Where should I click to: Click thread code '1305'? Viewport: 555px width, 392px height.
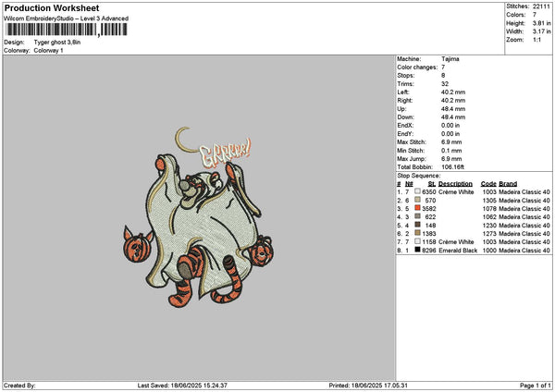[489, 201]
